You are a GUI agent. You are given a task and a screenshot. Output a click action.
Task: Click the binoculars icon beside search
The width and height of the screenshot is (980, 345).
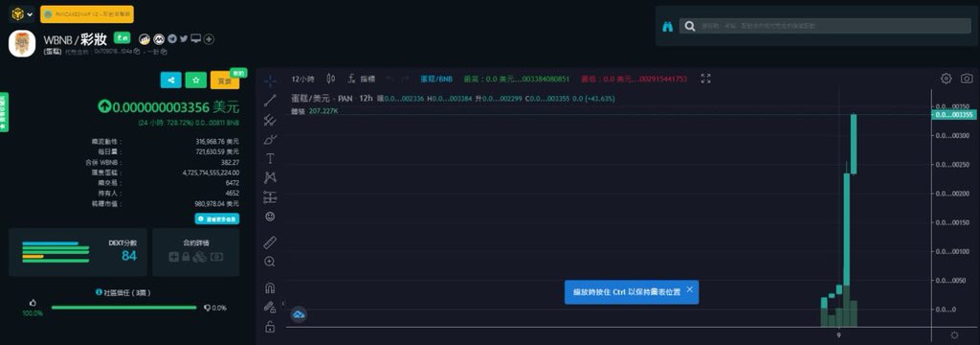(667, 26)
